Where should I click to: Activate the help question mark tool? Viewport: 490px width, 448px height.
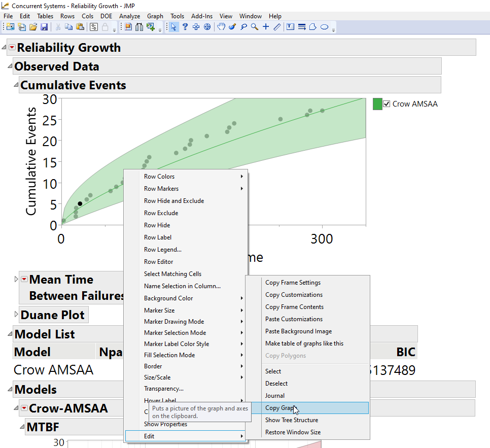click(x=185, y=26)
